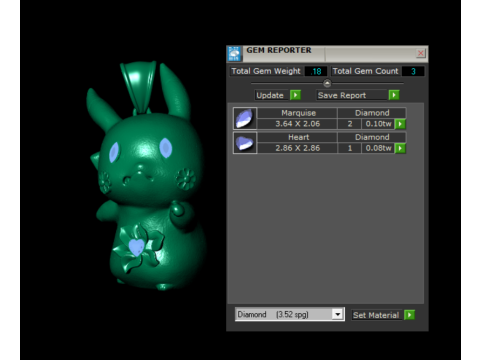
Task: Click the model's left marquise eye gem
Action: [114, 152]
